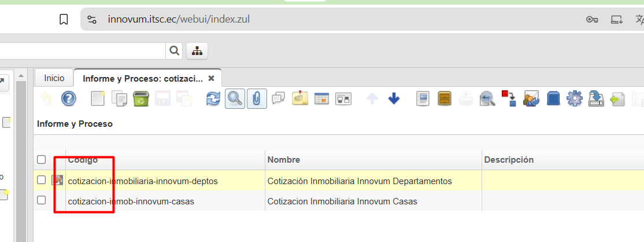Delete record using the green trash bin icon
The height and width of the screenshot is (242, 644).
(141, 99)
